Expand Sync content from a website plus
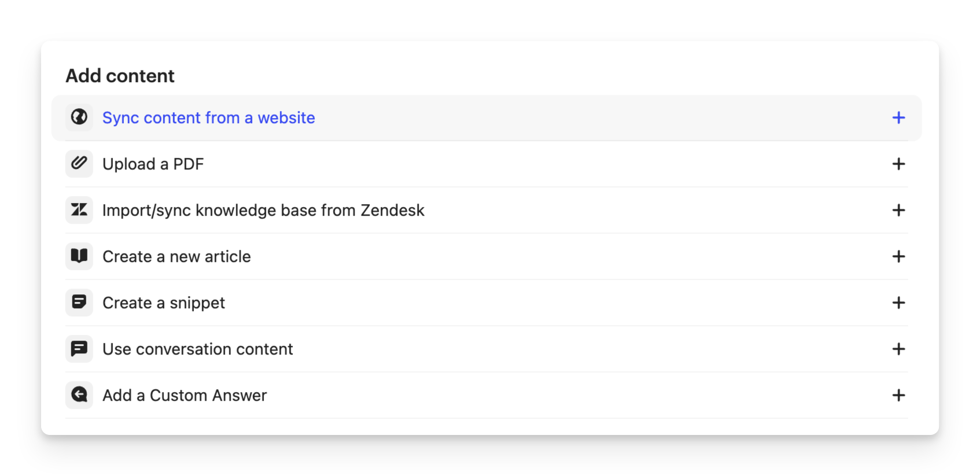This screenshot has width=980, height=476. (898, 118)
